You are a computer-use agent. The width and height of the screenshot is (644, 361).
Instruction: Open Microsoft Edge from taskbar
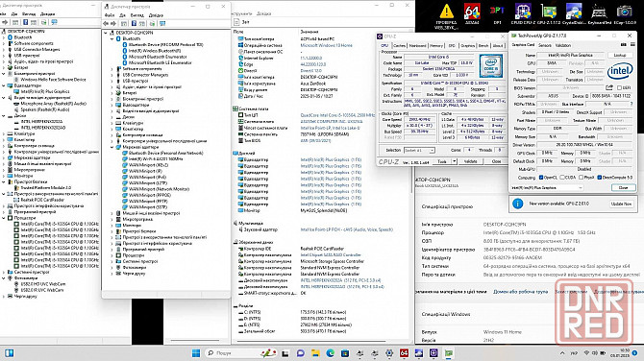331,352
